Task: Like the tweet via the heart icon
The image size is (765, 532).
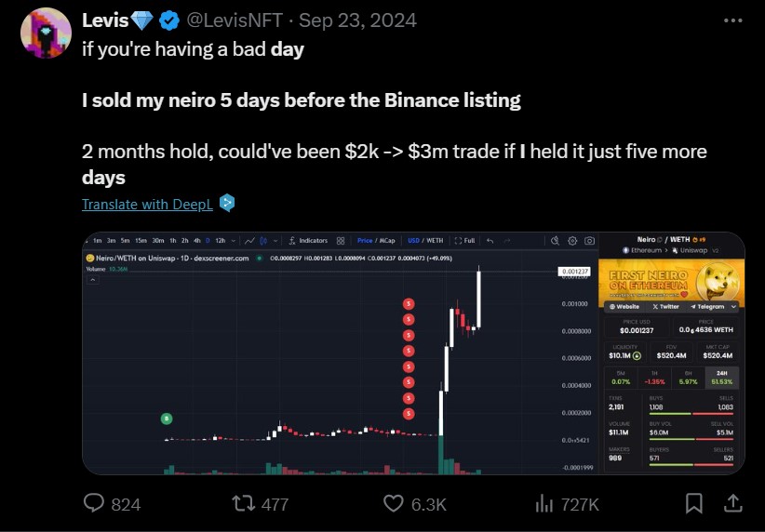Action: [x=394, y=503]
